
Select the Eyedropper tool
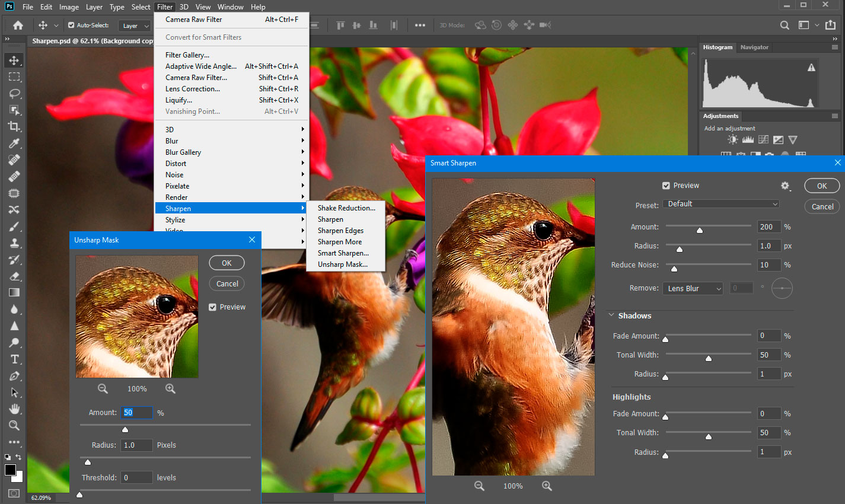click(14, 143)
